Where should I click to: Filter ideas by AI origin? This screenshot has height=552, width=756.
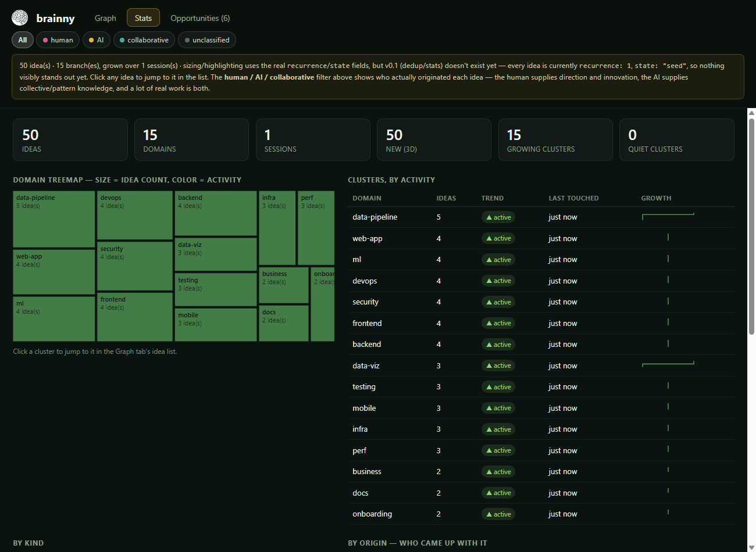97,40
